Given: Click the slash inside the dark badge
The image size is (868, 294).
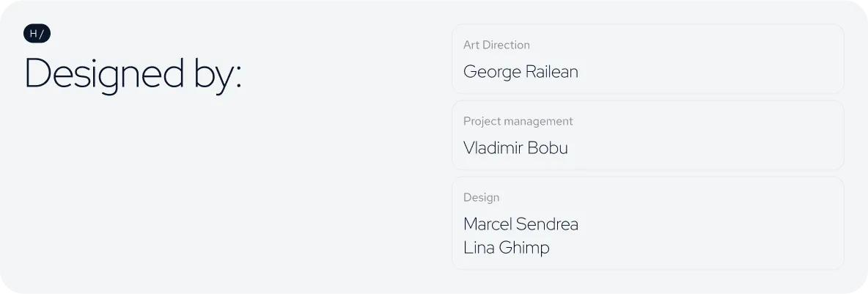Looking at the screenshot, I should pyautogui.click(x=42, y=34).
